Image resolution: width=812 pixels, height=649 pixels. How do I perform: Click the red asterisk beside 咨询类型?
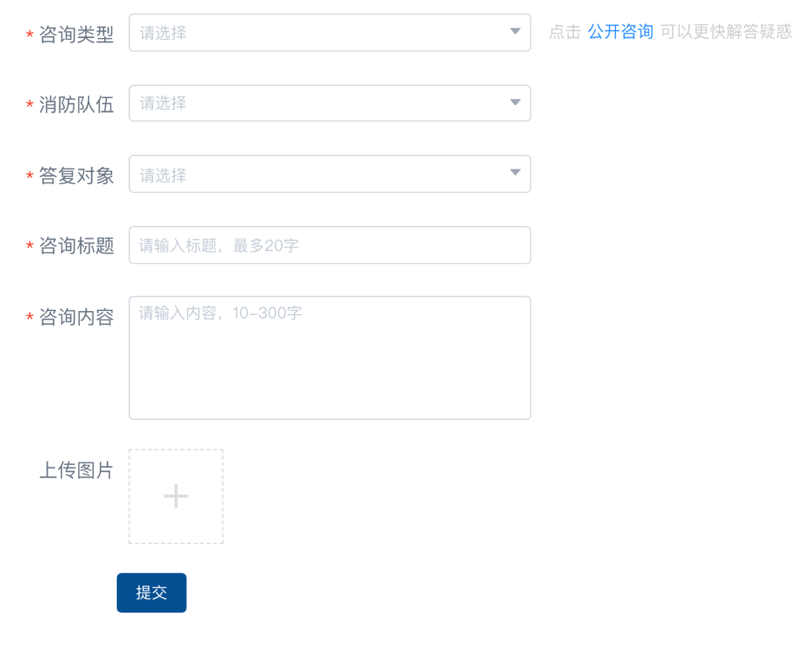click(x=29, y=35)
